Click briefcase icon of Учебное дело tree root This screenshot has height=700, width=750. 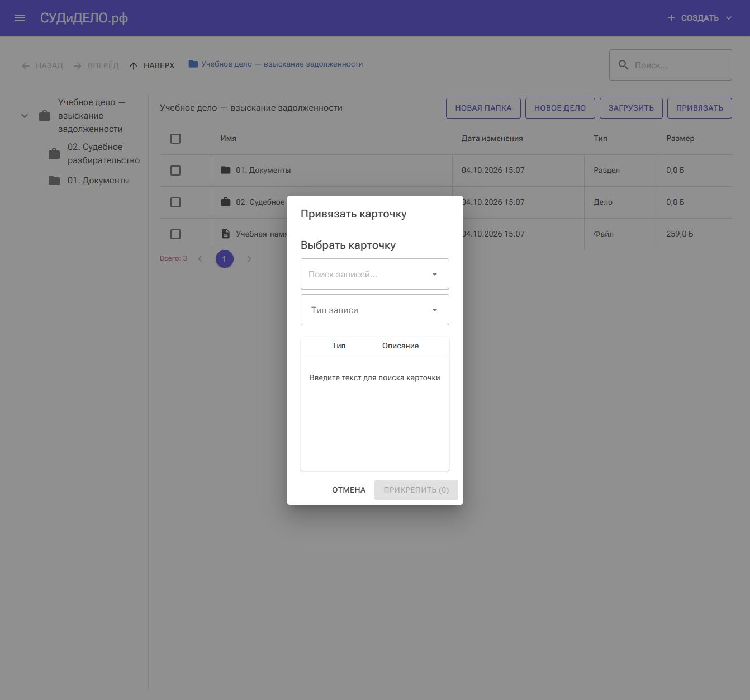pyautogui.click(x=45, y=116)
